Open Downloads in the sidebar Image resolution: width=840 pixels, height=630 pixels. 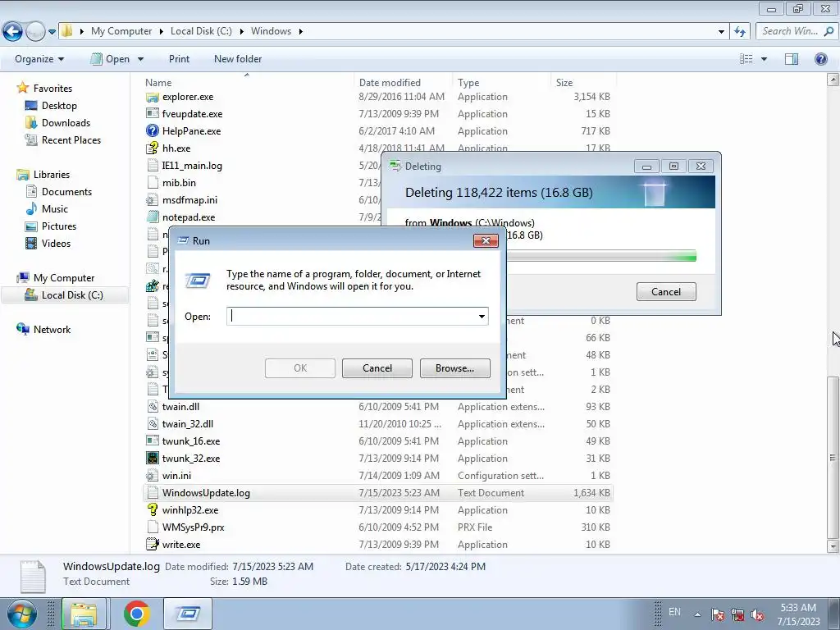pyautogui.click(x=66, y=123)
